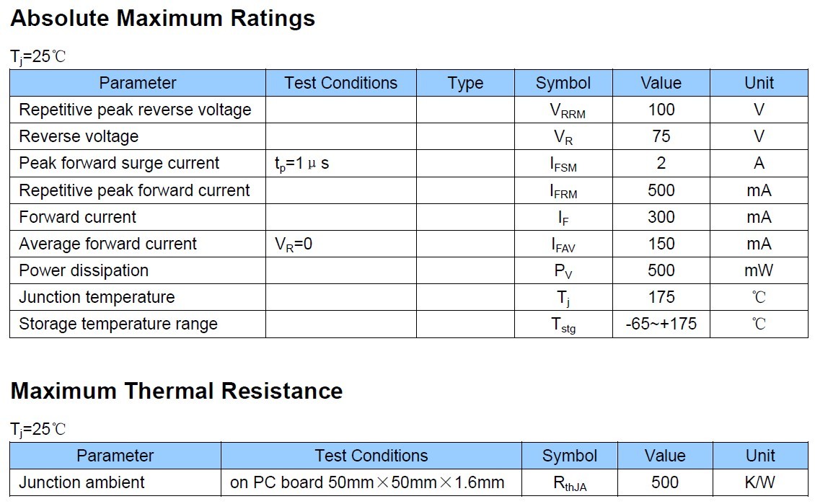Screen dimensions: 815x504
Task: Select the Average forward current cell
Action: [107, 244]
